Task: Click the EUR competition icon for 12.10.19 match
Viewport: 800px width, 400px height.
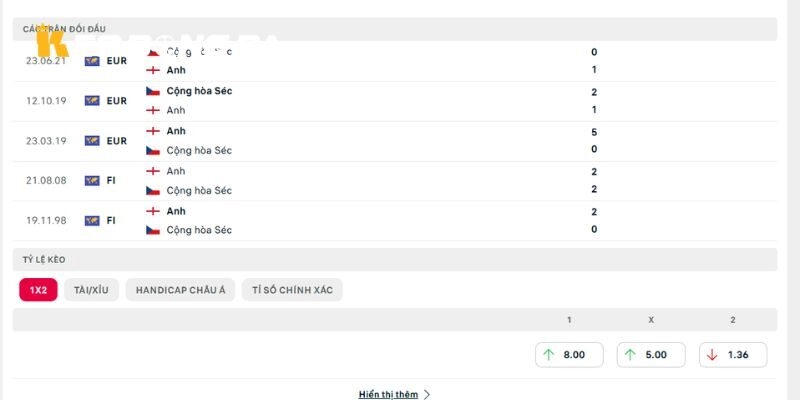Action: (x=92, y=101)
